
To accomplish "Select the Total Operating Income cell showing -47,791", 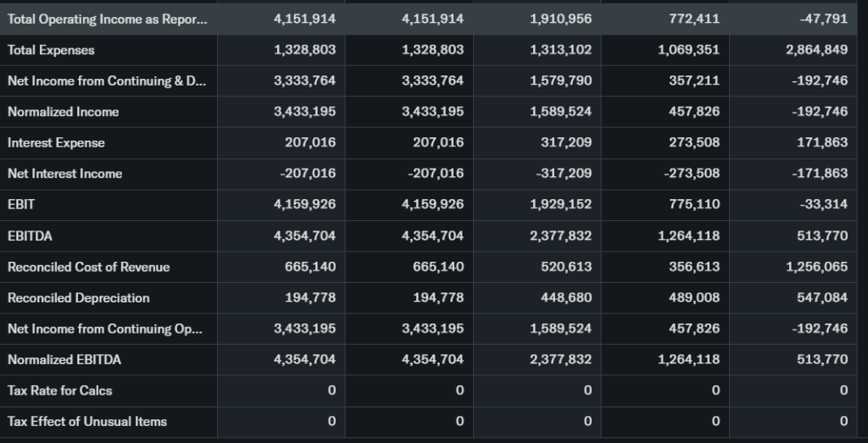I will coord(826,19).
